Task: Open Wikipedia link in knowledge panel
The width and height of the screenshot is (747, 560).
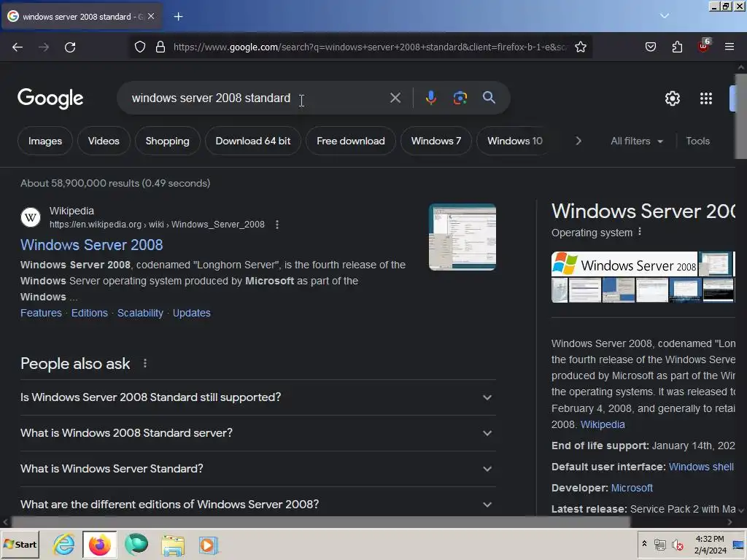Action: click(602, 424)
